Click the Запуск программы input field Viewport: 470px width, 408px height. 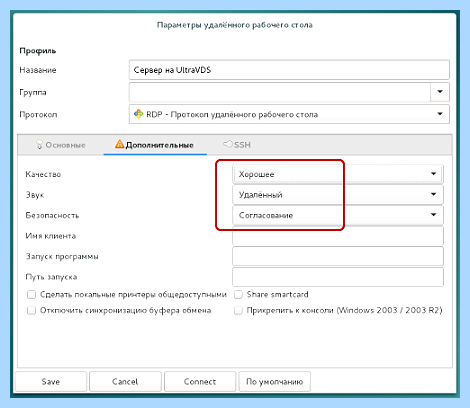tap(338, 256)
